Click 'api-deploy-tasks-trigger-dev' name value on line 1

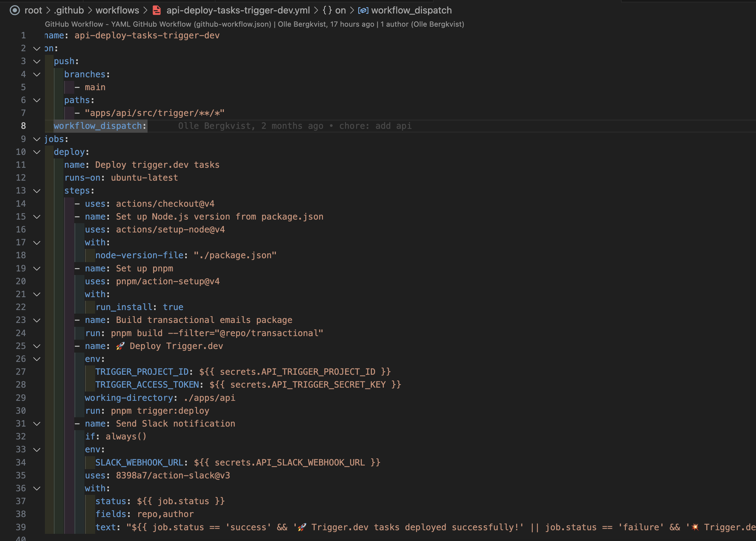(x=147, y=35)
